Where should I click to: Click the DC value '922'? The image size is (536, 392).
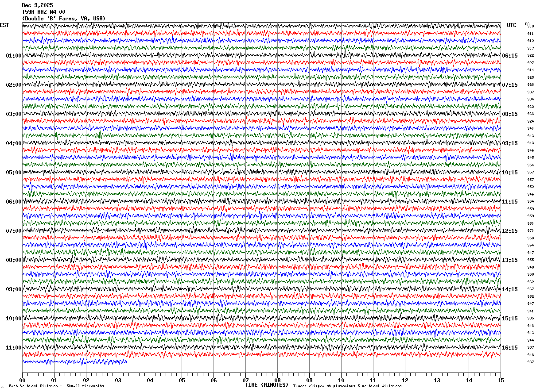click(530, 55)
